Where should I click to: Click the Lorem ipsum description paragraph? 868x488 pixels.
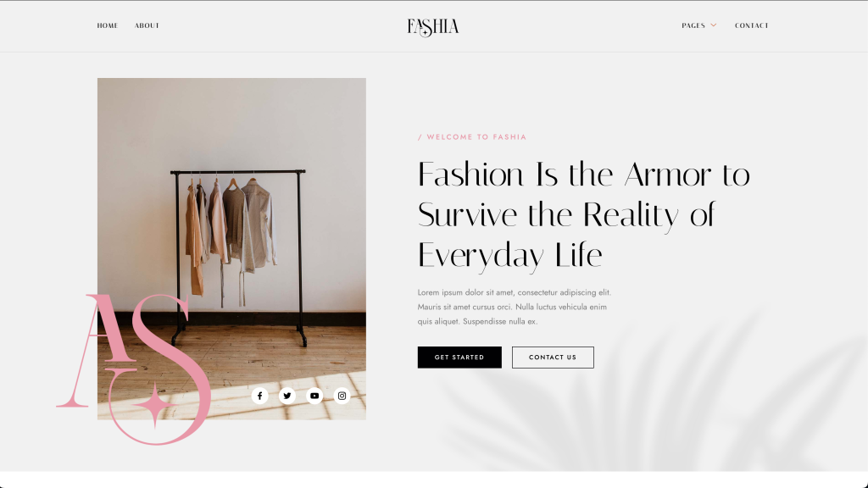515,307
